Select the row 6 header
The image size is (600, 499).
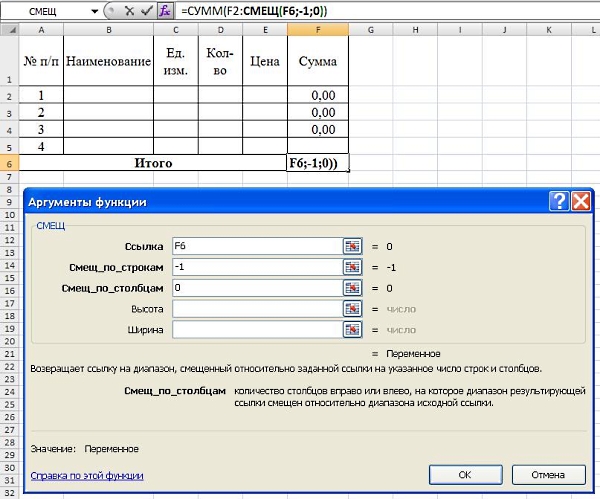10,162
